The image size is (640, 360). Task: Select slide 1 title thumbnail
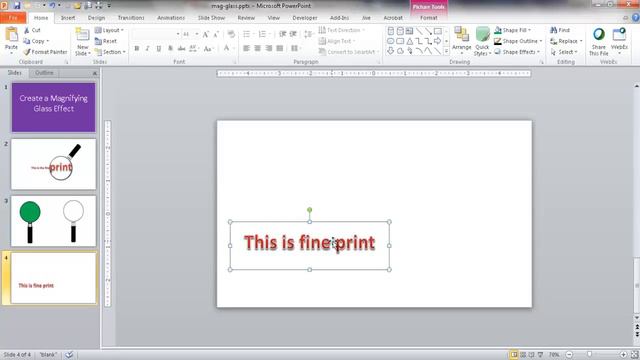pos(53,107)
